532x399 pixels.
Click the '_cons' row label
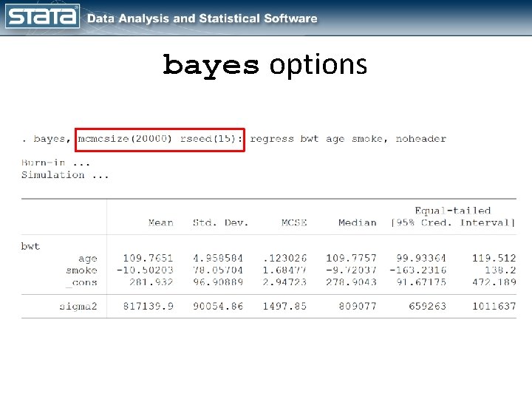pos(81,282)
